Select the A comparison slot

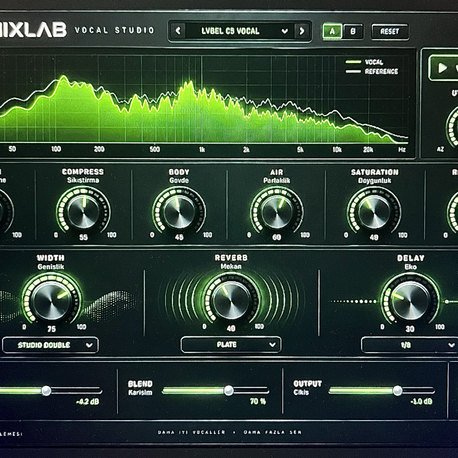(332, 32)
